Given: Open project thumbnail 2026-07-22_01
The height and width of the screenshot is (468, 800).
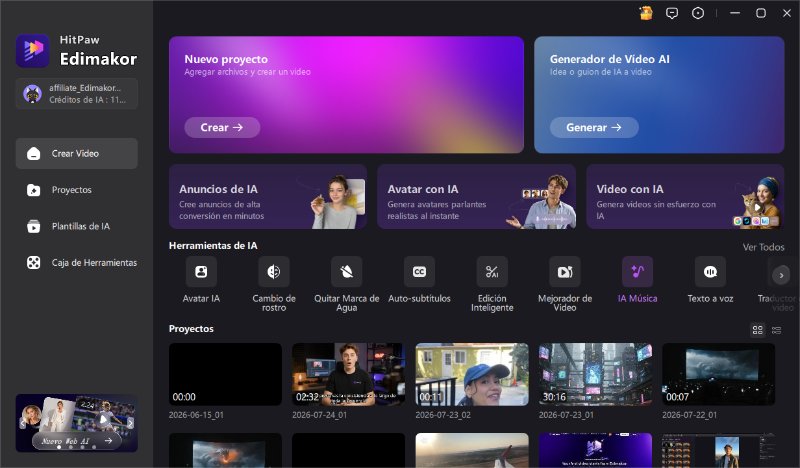Looking at the screenshot, I should point(719,374).
